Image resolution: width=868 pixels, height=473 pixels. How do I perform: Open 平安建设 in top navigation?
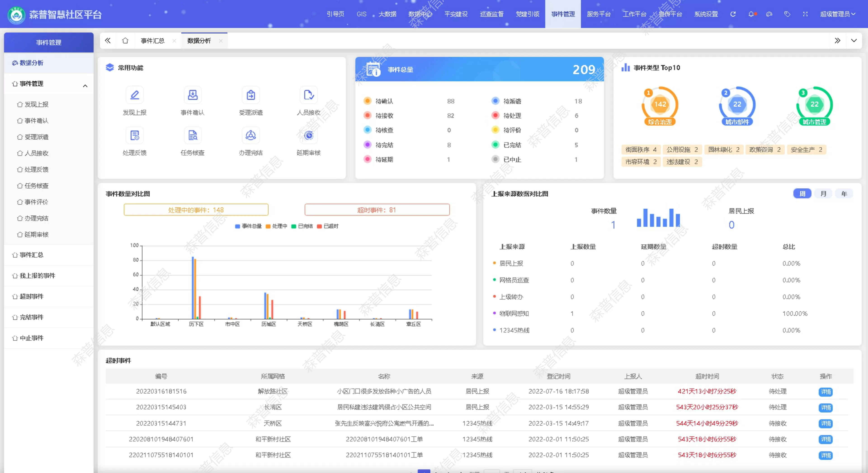pyautogui.click(x=456, y=14)
